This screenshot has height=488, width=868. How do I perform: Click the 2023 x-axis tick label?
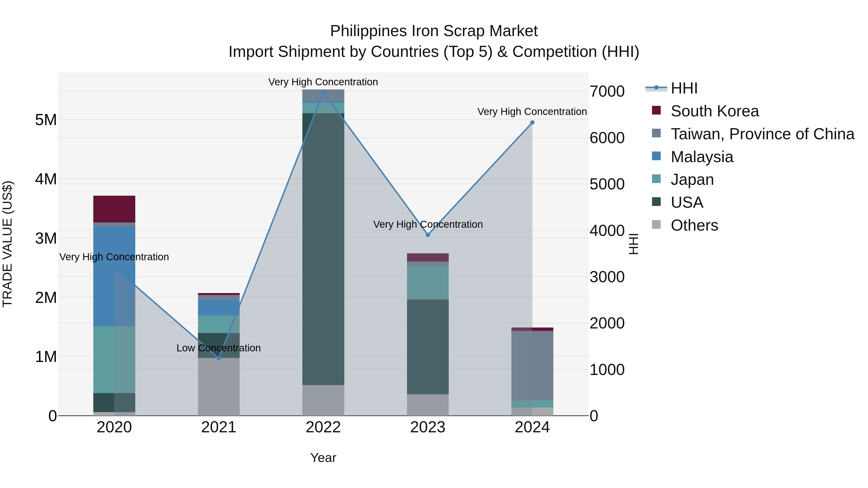[x=428, y=427]
